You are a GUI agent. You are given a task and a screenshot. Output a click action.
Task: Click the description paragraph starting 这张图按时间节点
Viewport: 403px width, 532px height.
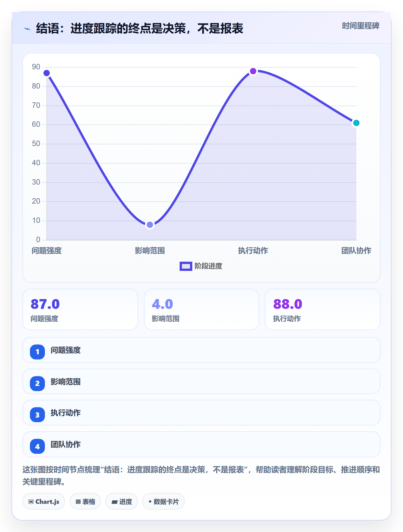click(201, 476)
